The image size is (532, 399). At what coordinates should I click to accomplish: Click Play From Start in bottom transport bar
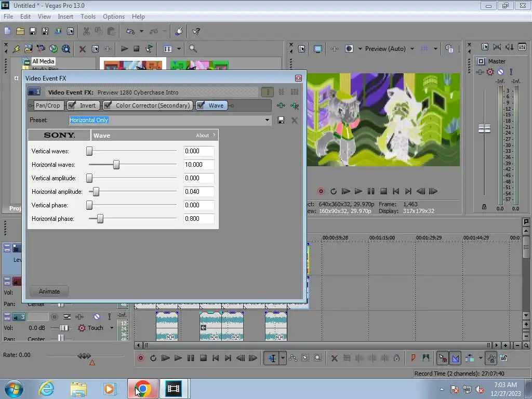click(166, 358)
